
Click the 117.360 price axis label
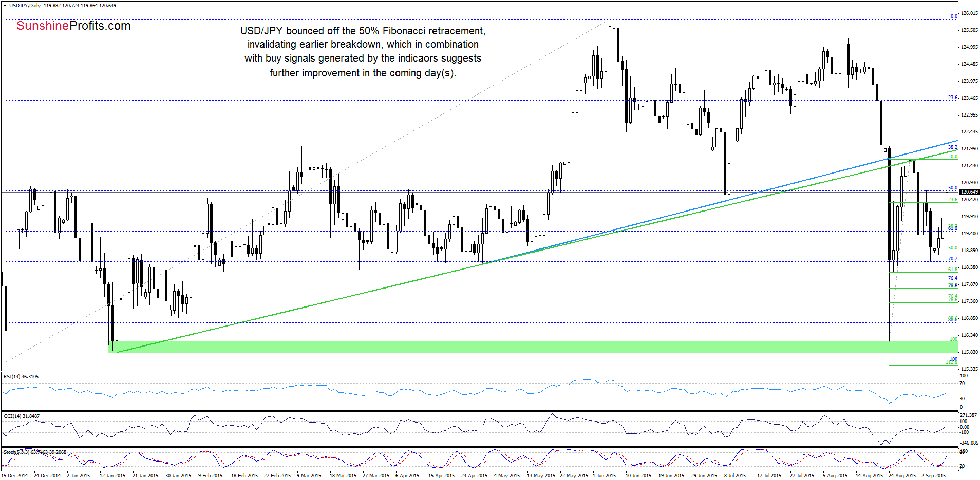coord(969,301)
